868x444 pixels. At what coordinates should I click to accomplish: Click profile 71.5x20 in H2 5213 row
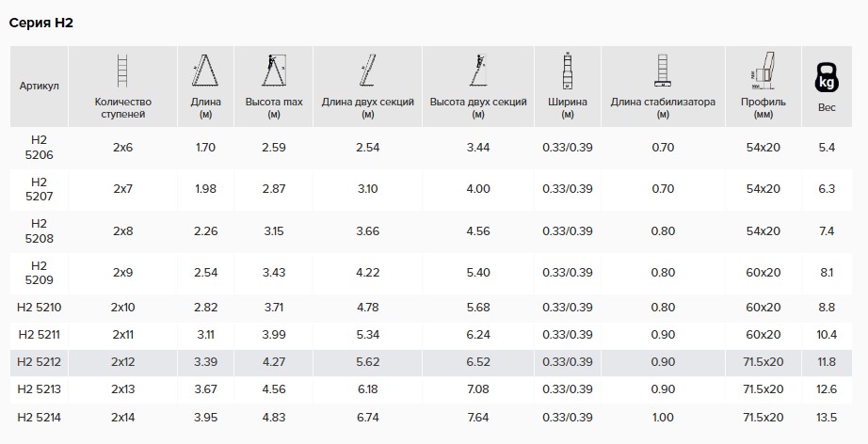(x=764, y=389)
